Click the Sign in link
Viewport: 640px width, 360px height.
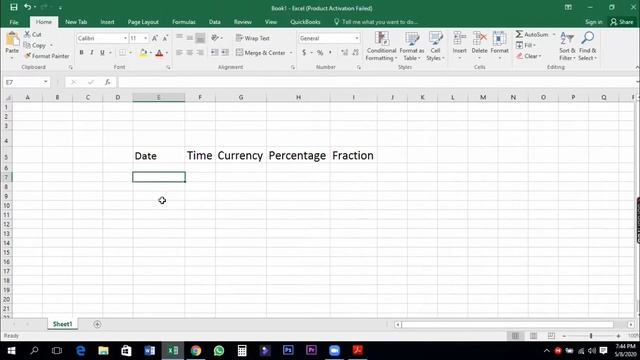point(593,22)
